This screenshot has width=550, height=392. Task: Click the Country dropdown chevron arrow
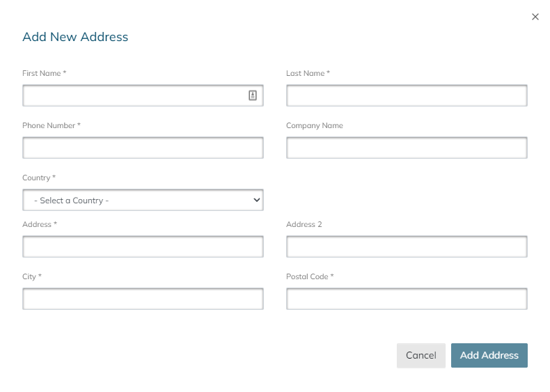tap(257, 200)
